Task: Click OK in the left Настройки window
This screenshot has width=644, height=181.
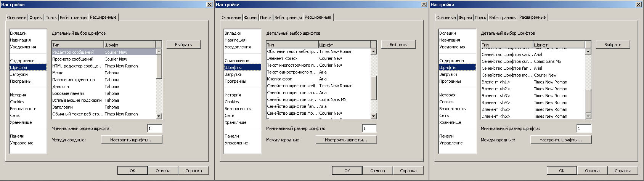Action: (x=132, y=171)
